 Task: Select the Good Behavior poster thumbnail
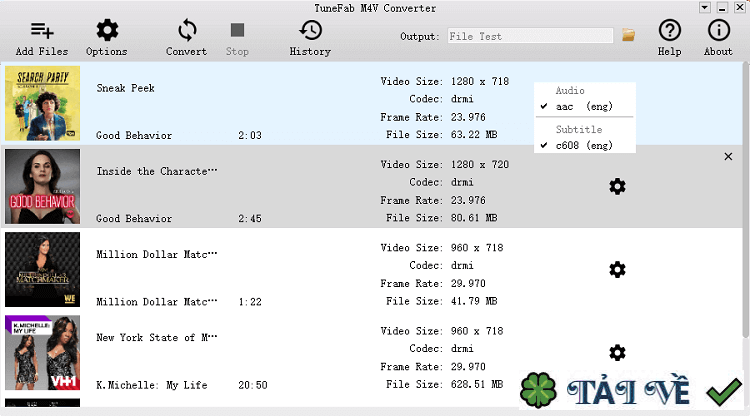(x=43, y=186)
